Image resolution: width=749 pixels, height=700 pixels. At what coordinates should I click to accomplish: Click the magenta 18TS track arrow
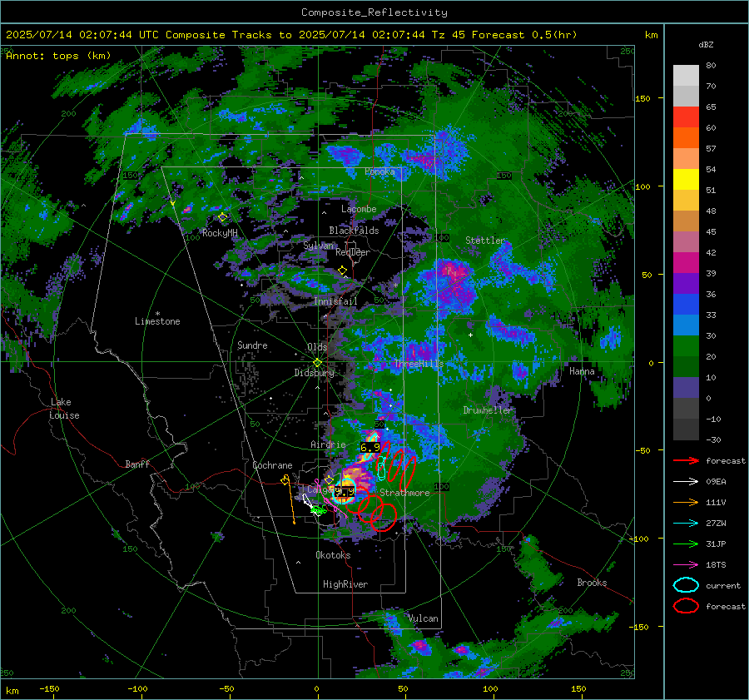[686, 565]
